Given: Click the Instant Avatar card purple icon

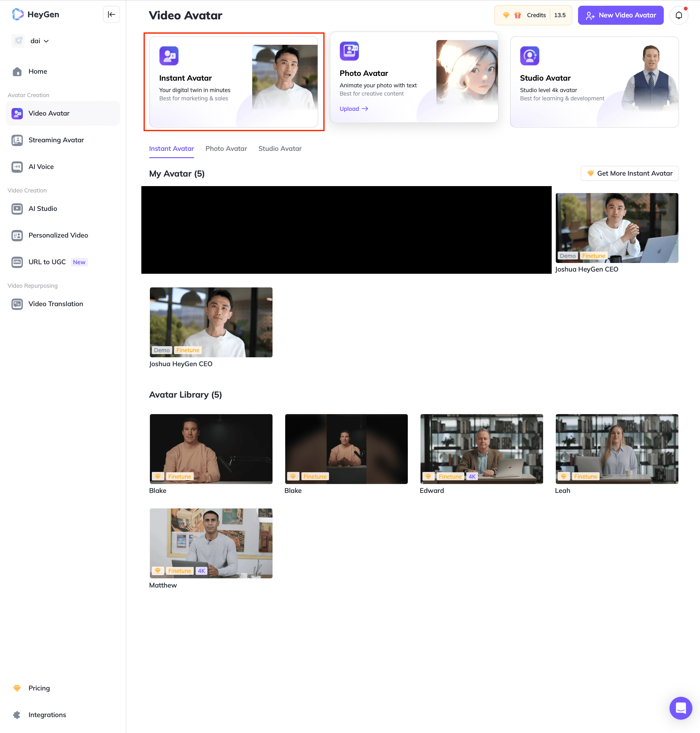Looking at the screenshot, I should 169,56.
